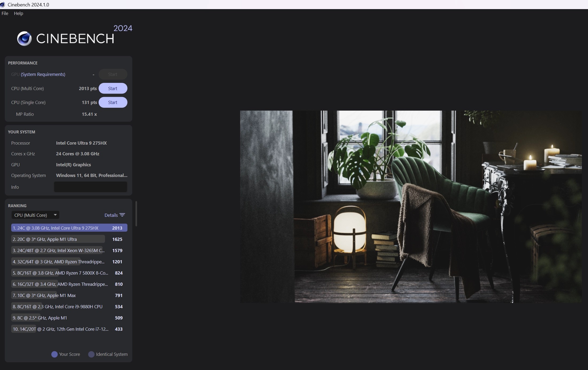The width and height of the screenshot is (588, 370).
Task: Click the Info text field
Action: coord(91,187)
